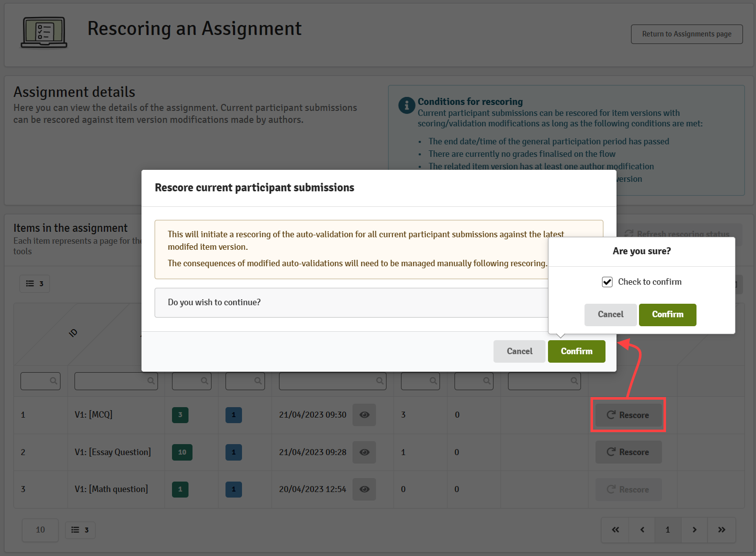The image size is (756, 556).
Task: Click the blue badge 1 in Essay Question row
Action: [x=233, y=452]
